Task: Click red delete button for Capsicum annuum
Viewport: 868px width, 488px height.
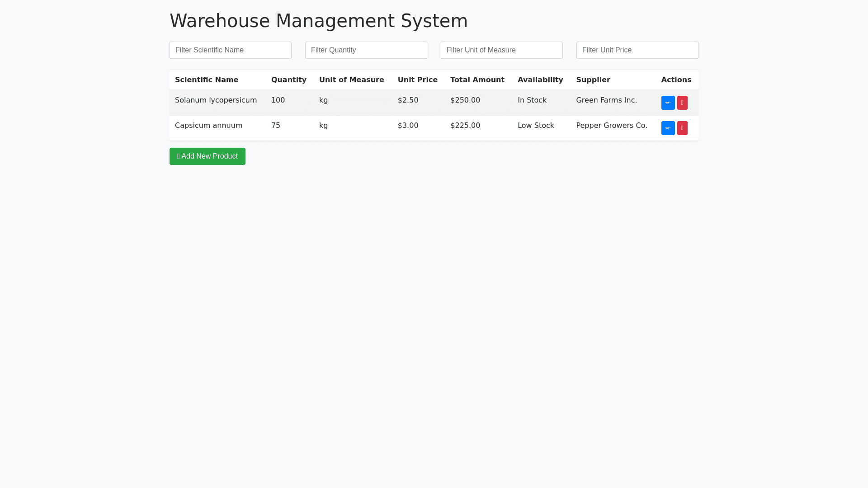Action: [682, 128]
